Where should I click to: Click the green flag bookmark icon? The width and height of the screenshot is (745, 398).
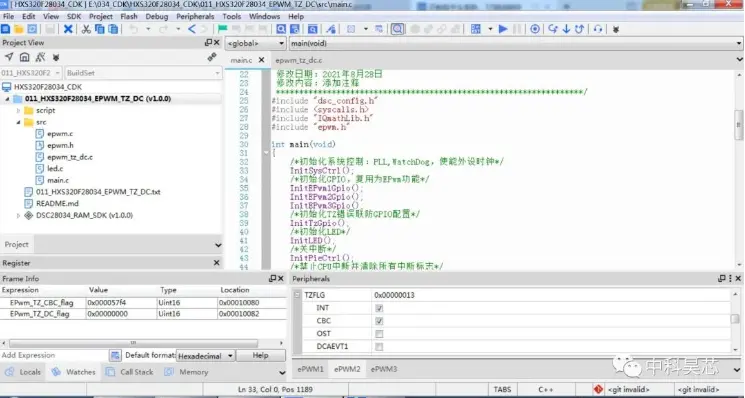pos(222,29)
